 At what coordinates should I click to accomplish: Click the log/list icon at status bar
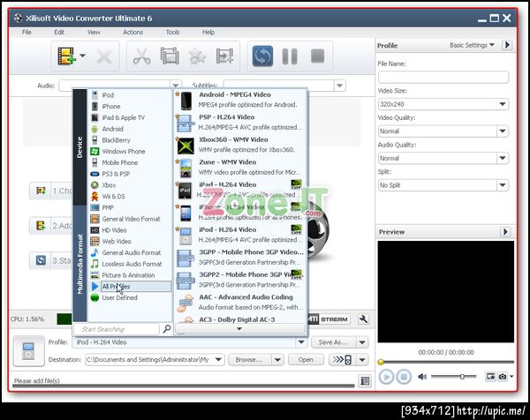click(x=365, y=381)
